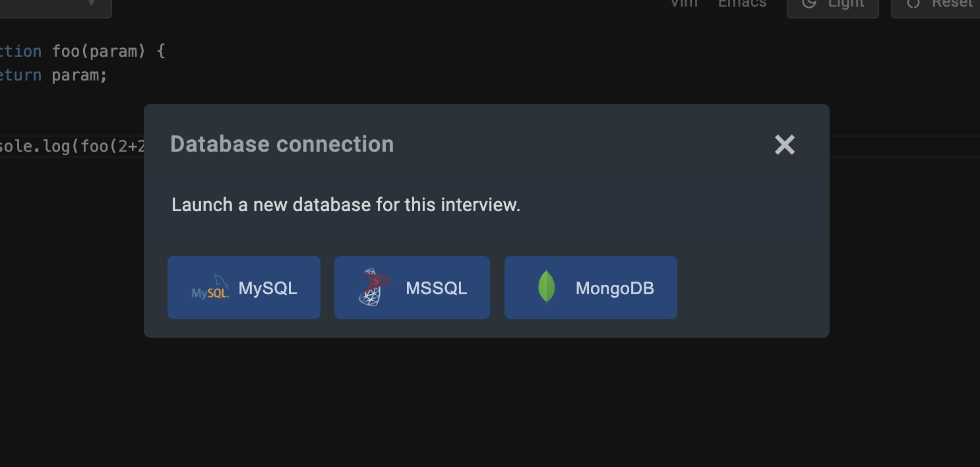The height and width of the screenshot is (467, 980).
Task: Click the circular arrow Reset icon
Action: 913,3
